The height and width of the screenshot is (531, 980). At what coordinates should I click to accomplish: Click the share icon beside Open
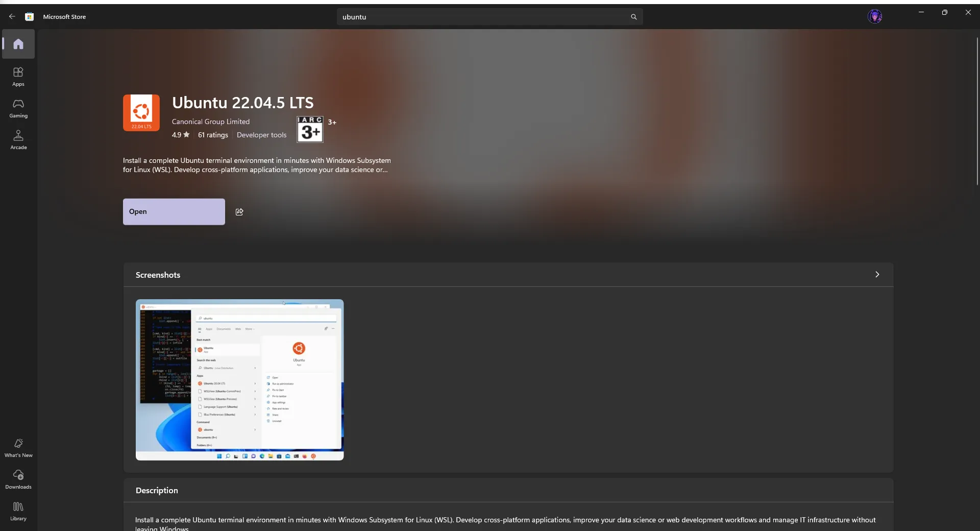239,212
